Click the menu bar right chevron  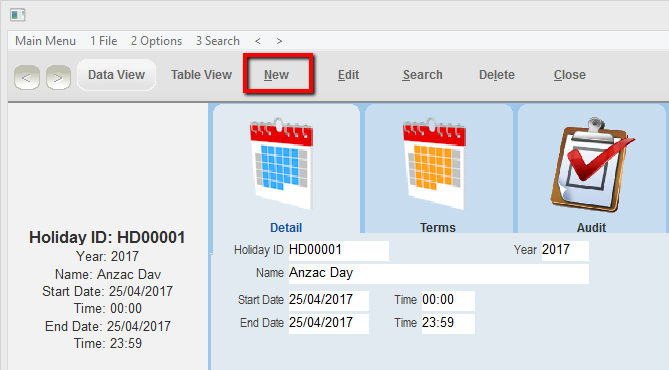pos(279,41)
